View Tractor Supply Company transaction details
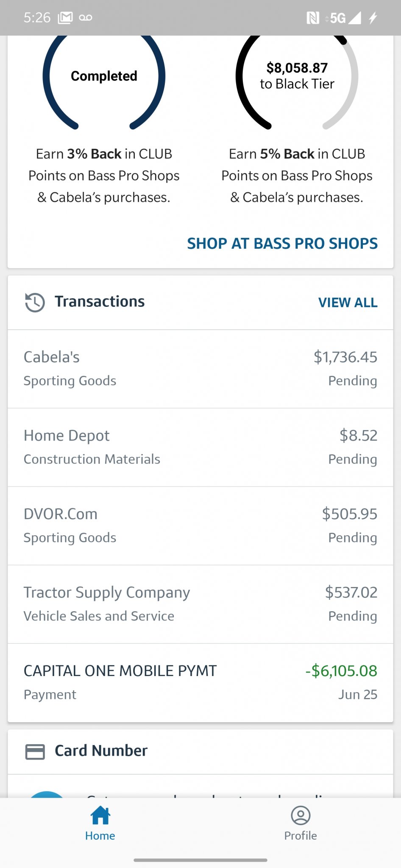The image size is (401, 868). point(200,604)
